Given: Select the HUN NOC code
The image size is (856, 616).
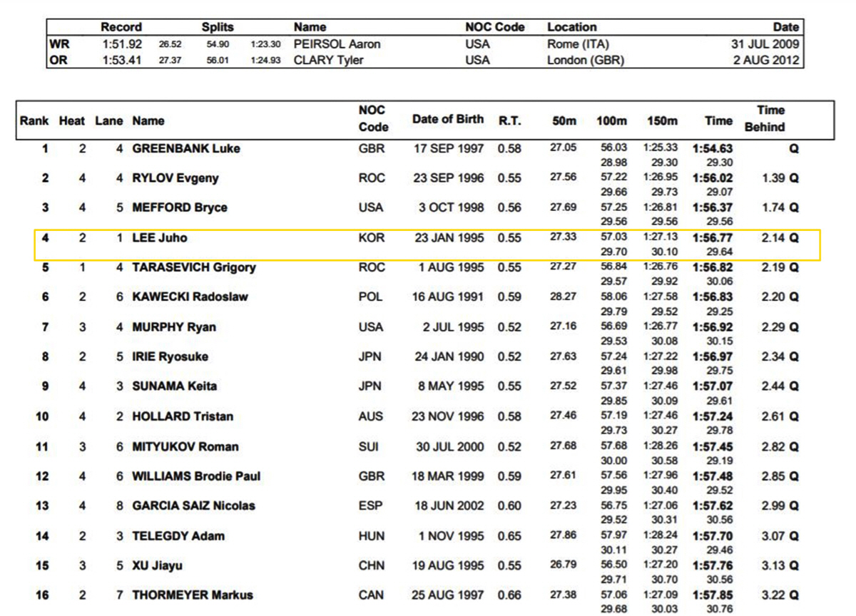Looking at the screenshot, I should (371, 536).
